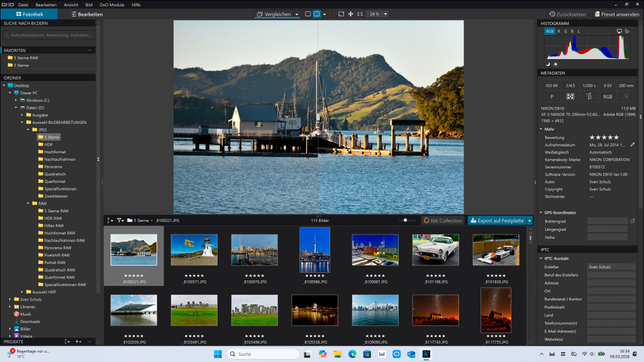644x362 pixels.
Task: Toggle the shadow clipping warning moon icon under the histogram
Action: (x=548, y=63)
